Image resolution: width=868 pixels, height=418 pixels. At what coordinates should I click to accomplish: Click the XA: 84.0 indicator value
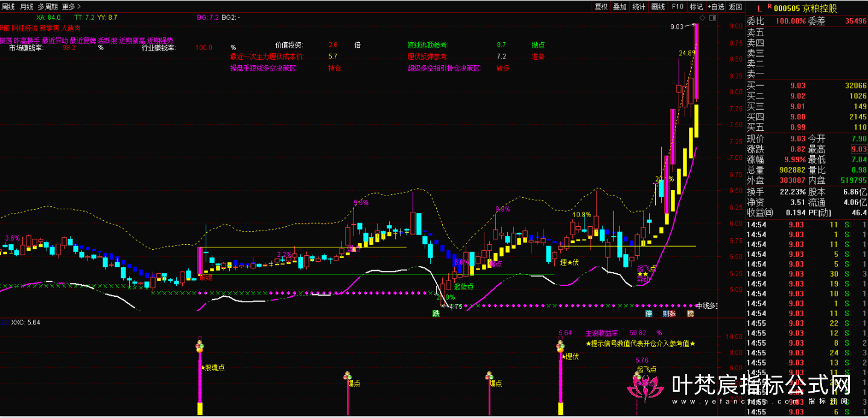pyautogui.click(x=48, y=17)
